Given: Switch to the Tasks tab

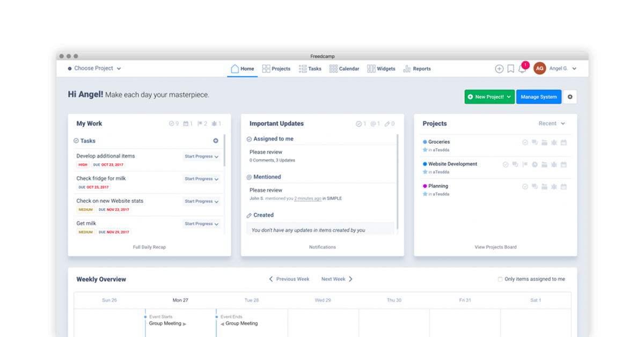Looking at the screenshot, I should coord(310,69).
